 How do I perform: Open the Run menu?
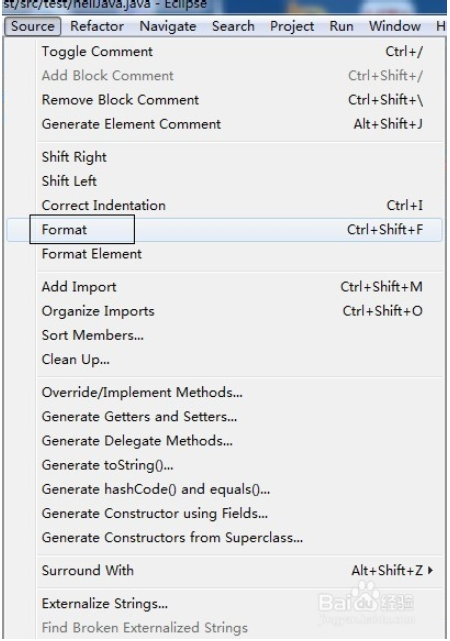pyautogui.click(x=341, y=26)
